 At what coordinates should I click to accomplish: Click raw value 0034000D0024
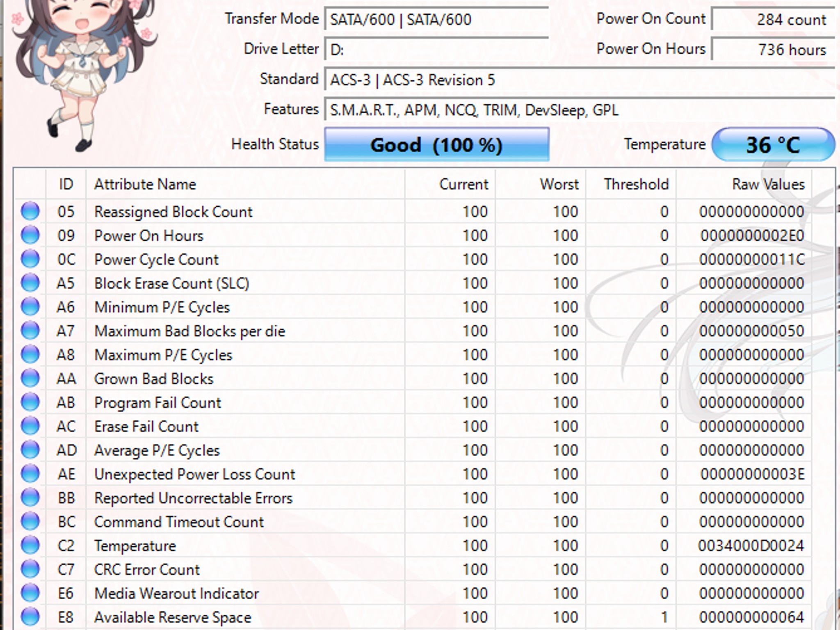coord(751,546)
